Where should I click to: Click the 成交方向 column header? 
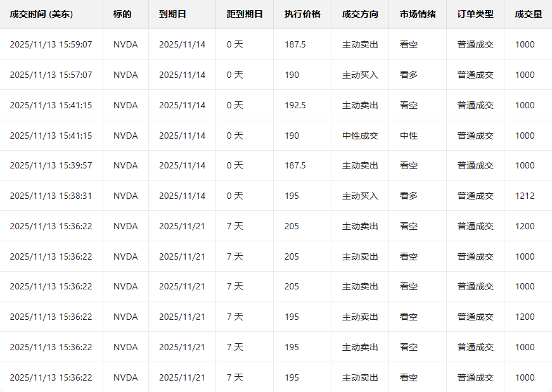359,14
